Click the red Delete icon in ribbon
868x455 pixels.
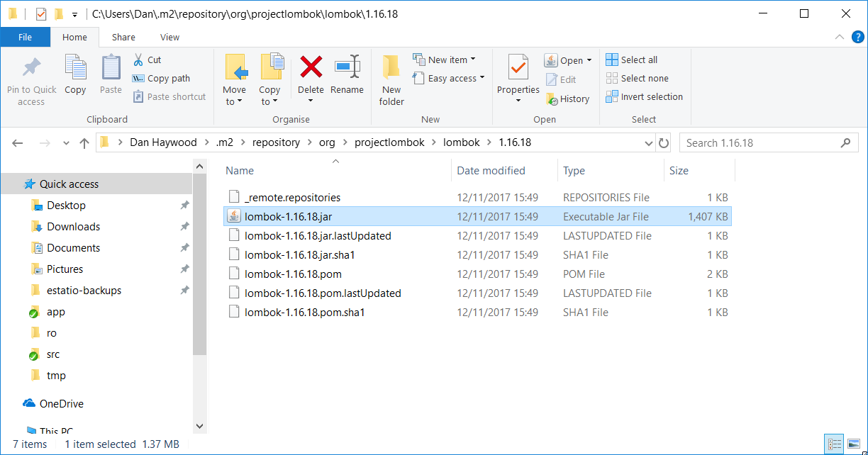[x=311, y=68]
